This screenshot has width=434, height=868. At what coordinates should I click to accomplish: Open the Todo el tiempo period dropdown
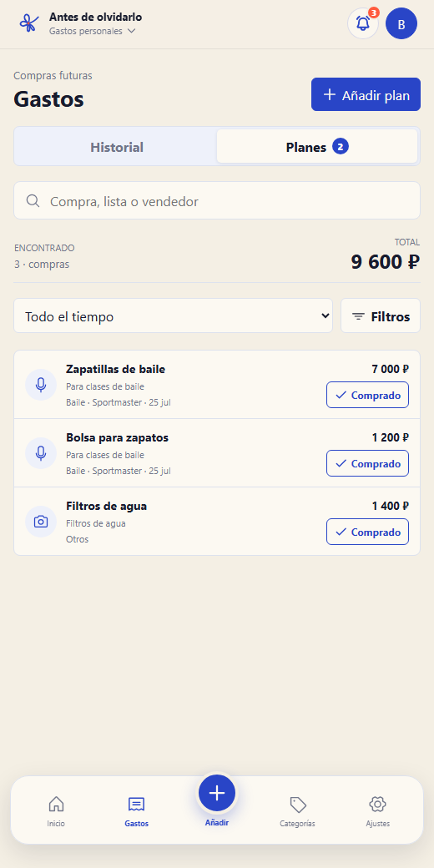[x=174, y=316]
